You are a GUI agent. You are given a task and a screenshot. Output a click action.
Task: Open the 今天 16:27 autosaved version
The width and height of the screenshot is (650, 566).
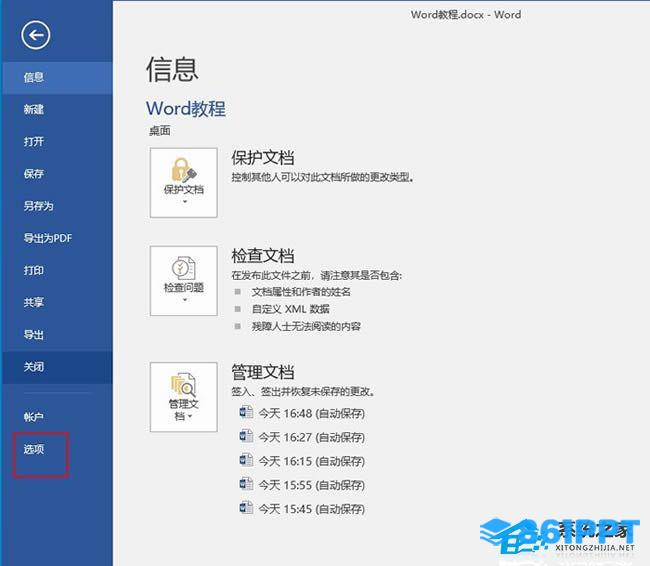tap(312, 437)
